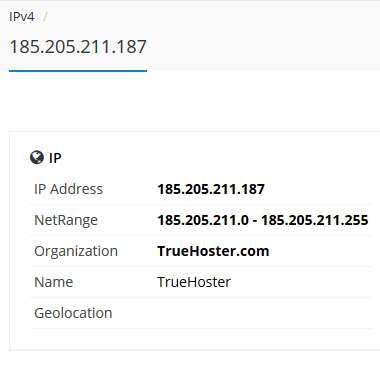Click the globe icon beside IP heading

[37, 157]
